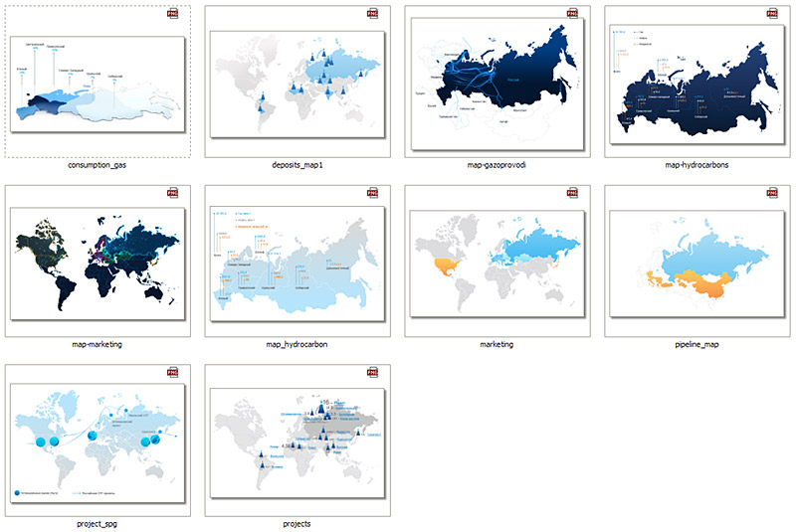Select the consumption_gas map thumbnail
Viewport: 796px width, 532px height.
[98, 82]
